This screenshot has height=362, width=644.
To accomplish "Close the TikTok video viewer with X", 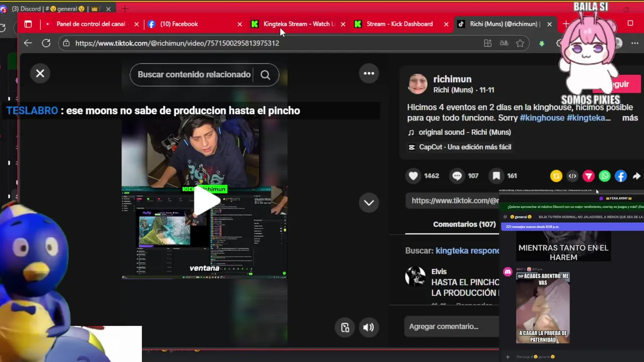I will point(40,73).
